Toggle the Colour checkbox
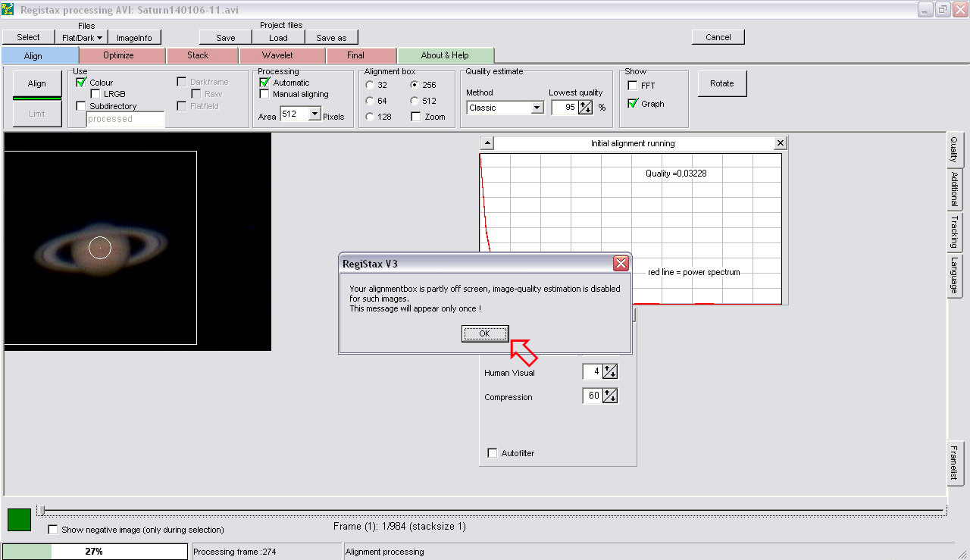Image resolution: width=970 pixels, height=560 pixels. 81,83
